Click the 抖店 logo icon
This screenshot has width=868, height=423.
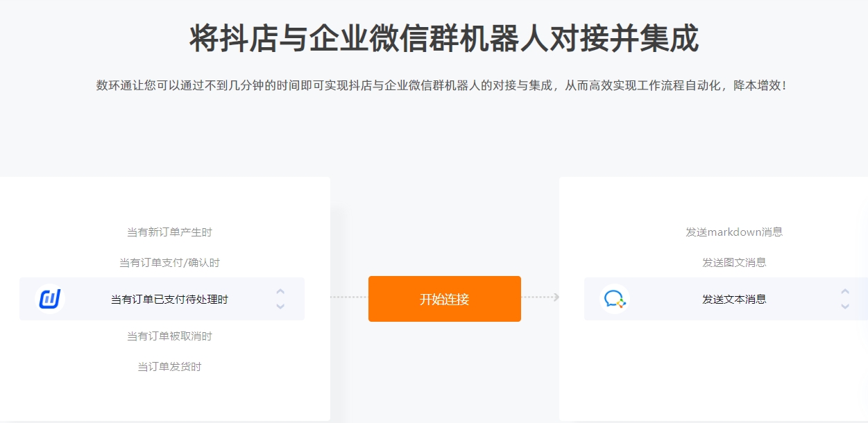[50, 299]
